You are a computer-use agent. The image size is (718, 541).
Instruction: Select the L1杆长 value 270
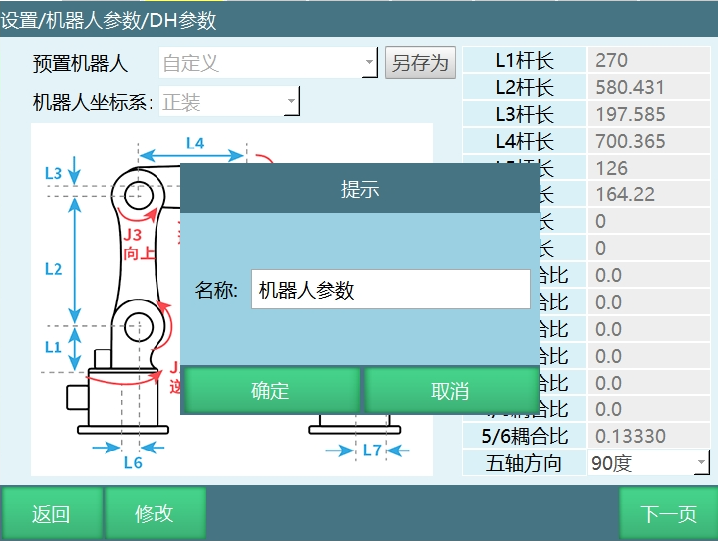coord(648,60)
